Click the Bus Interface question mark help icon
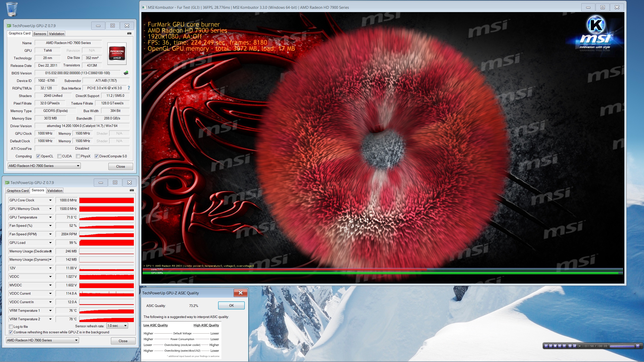Image resolution: width=644 pixels, height=362 pixels. [129, 88]
